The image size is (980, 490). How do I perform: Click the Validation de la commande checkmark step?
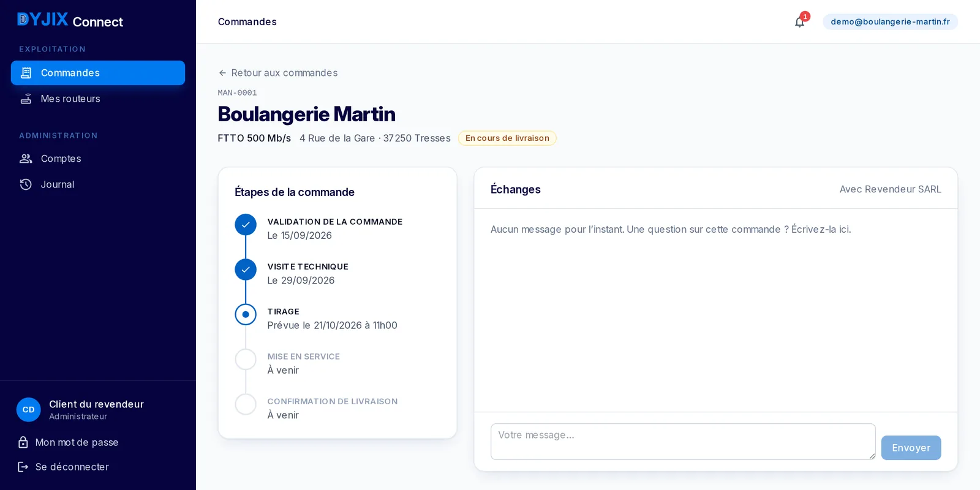[x=246, y=225]
